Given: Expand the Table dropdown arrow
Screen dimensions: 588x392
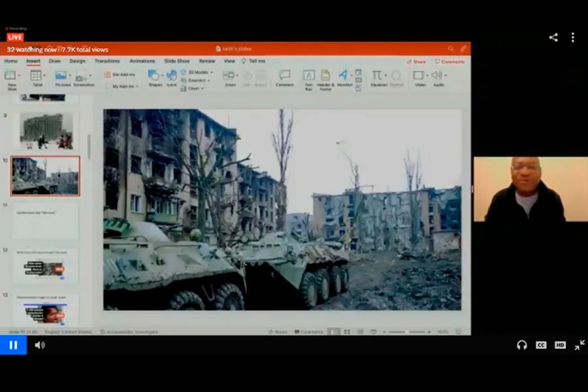Looking at the screenshot, I should coord(44,76).
